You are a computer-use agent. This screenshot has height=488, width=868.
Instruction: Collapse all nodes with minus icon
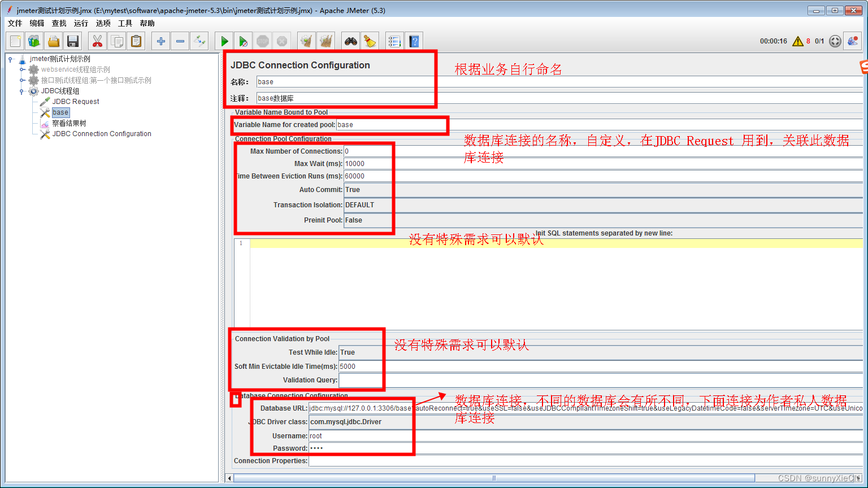180,41
